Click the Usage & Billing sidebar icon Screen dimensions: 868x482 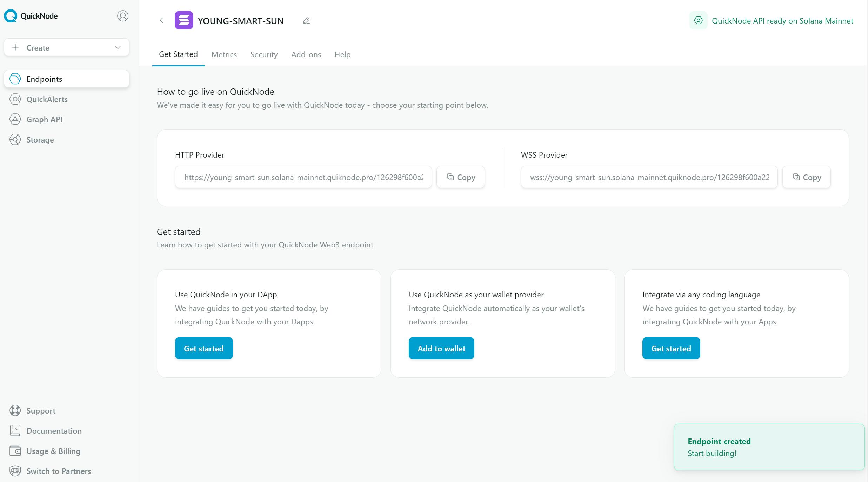pyautogui.click(x=15, y=450)
